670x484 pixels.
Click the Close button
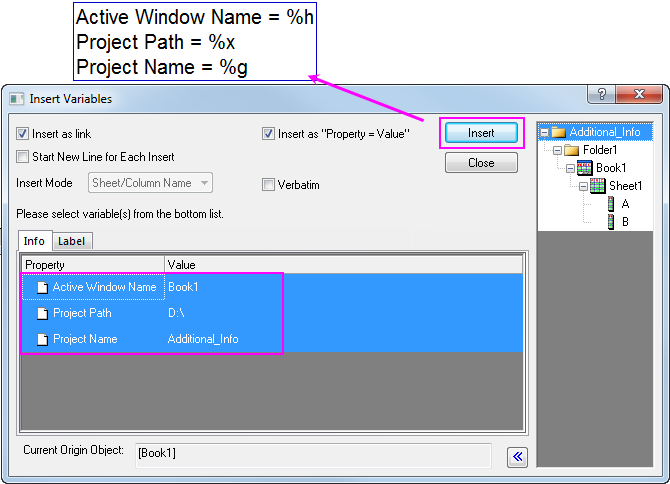click(481, 163)
